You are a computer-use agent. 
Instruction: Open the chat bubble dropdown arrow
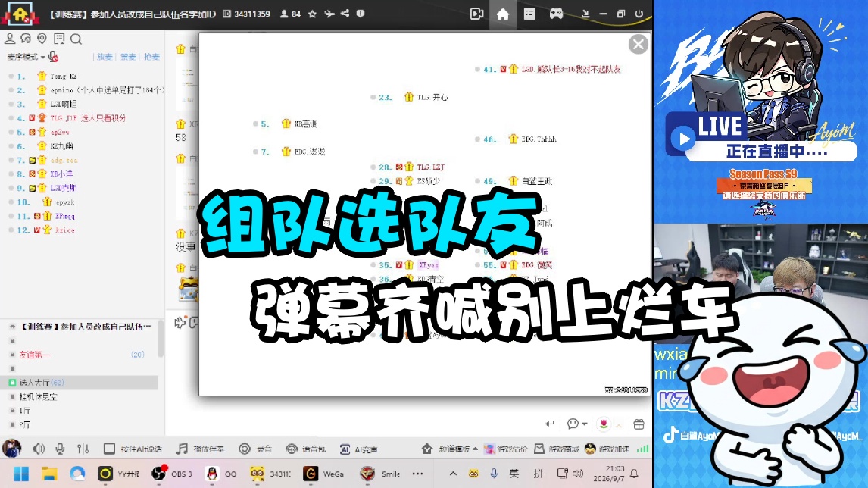pyautogui.click(x=585, y=424)
